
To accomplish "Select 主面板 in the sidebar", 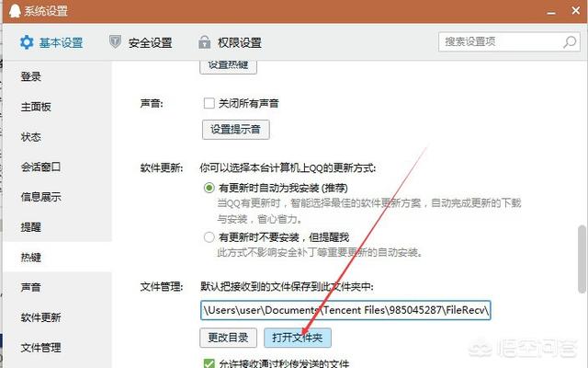I will (x=57, y=107).
